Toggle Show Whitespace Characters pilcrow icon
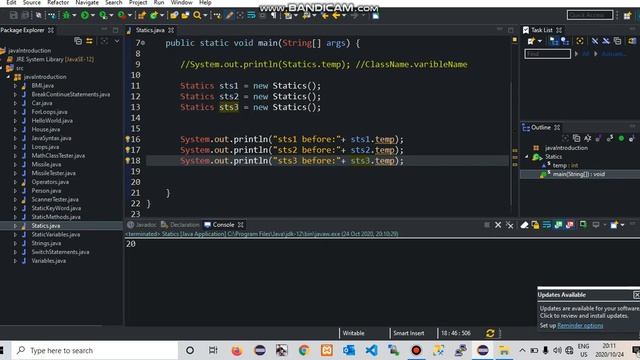This screenshot has width=640, height=360. tap(273, 16)
